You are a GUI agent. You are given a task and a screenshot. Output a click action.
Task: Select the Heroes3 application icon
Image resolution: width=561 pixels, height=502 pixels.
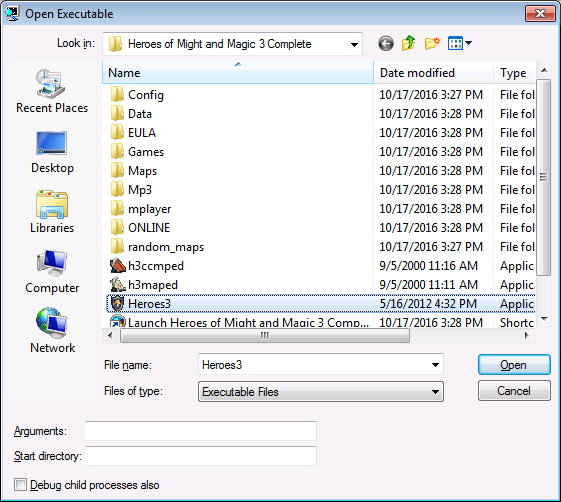point(117,303)
